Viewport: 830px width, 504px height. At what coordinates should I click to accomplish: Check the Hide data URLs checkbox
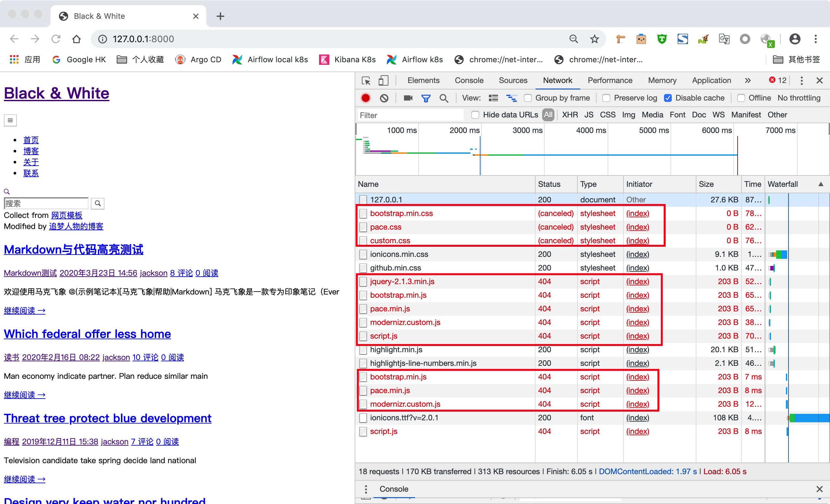[x=475, y=115]
